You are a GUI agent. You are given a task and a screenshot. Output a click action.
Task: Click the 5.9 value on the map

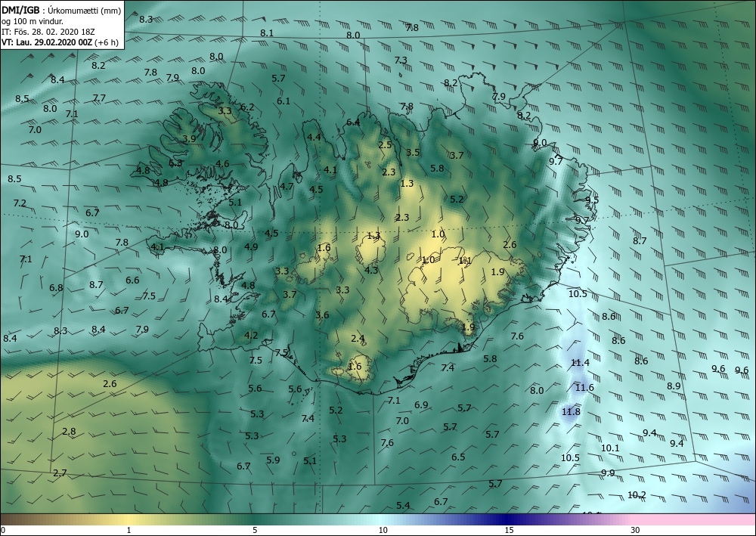[x=273, y=460]
